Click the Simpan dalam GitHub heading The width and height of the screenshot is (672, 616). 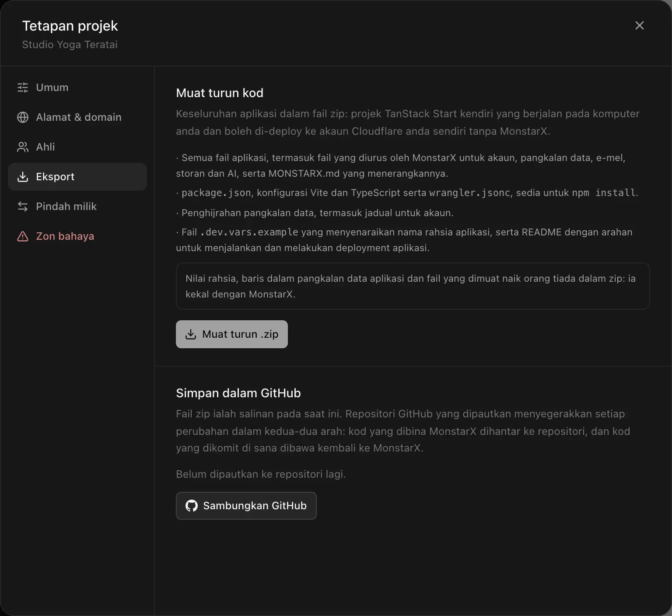click(238, 393)
